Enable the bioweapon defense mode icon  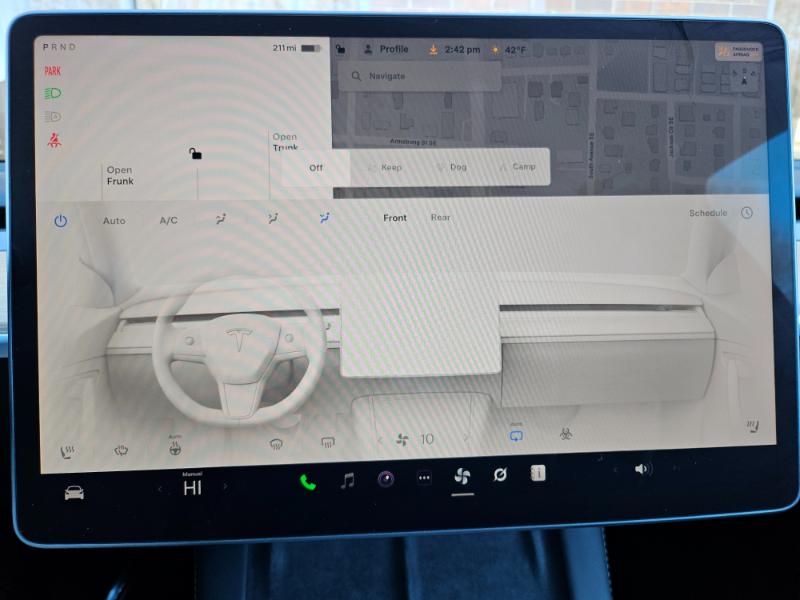(x=566, y=434)
